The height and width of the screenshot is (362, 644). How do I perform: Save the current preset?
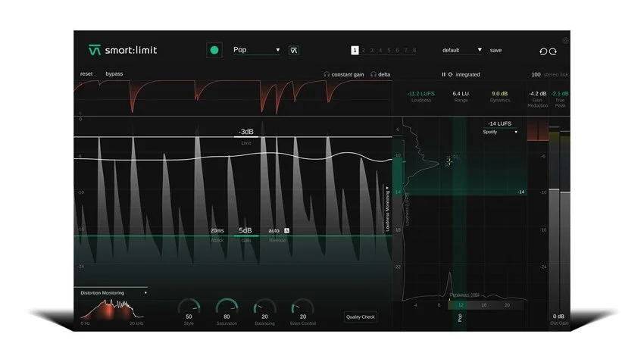496,50
